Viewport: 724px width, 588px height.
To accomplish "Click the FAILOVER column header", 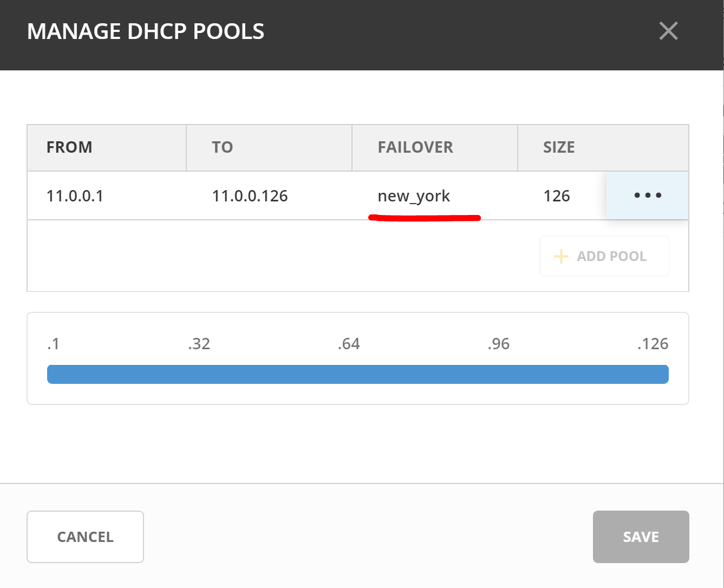I will point(415,147).
